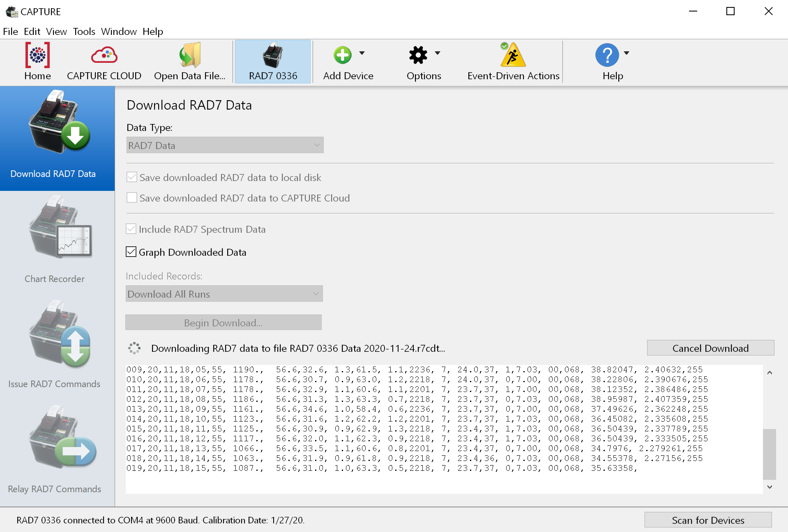Click the Cancel Download button

click(x=710, y=348)
